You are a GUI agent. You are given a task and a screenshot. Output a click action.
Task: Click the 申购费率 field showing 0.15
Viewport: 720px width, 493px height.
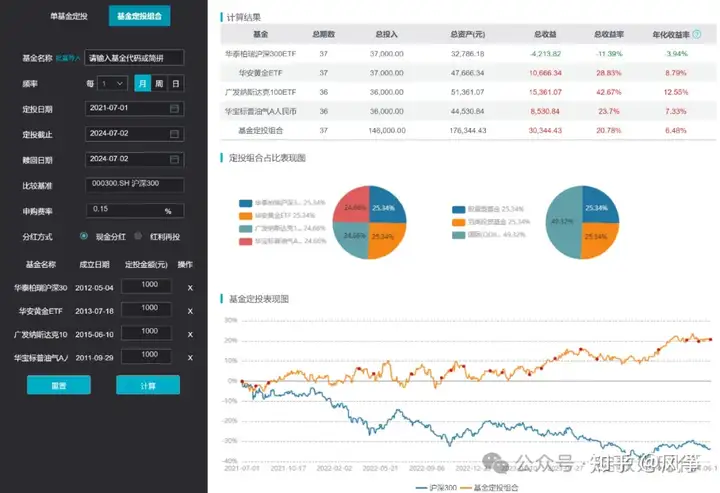click(x=134, y=210)
